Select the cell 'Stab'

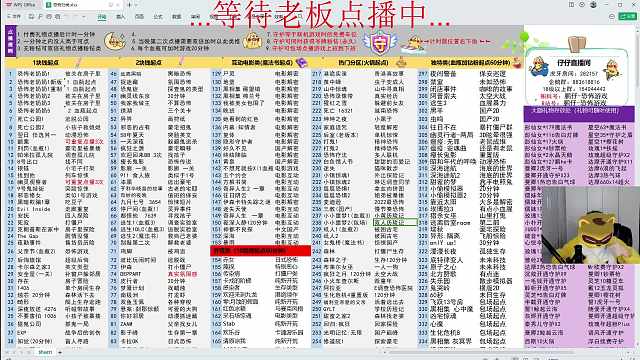tap(229, 324)
